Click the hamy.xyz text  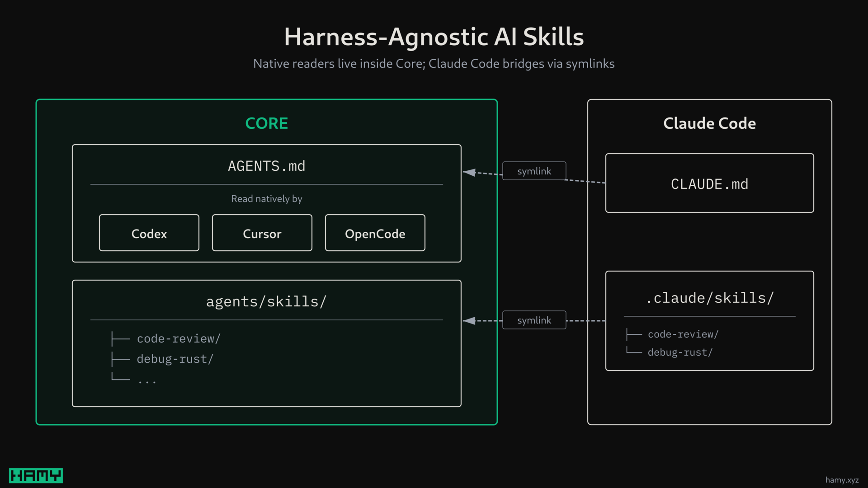point(842,480)
